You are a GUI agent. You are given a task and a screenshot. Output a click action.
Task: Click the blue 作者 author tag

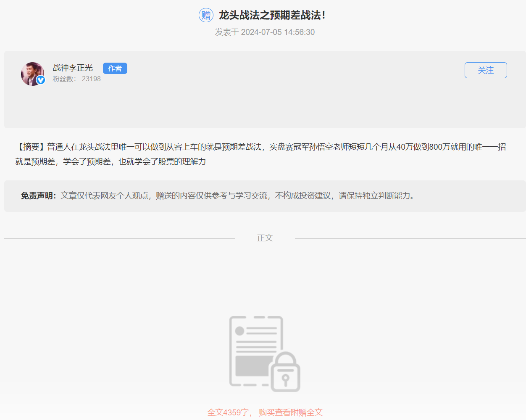coord(115,68)
